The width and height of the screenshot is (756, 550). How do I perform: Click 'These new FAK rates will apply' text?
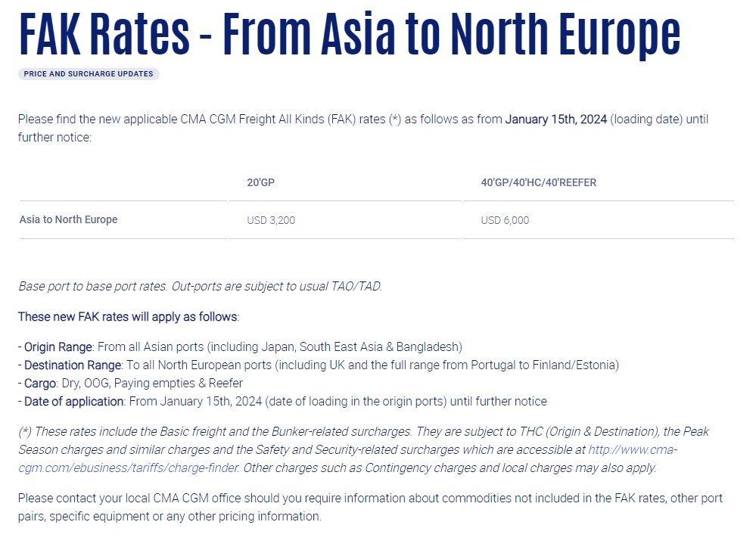point(129,317)
